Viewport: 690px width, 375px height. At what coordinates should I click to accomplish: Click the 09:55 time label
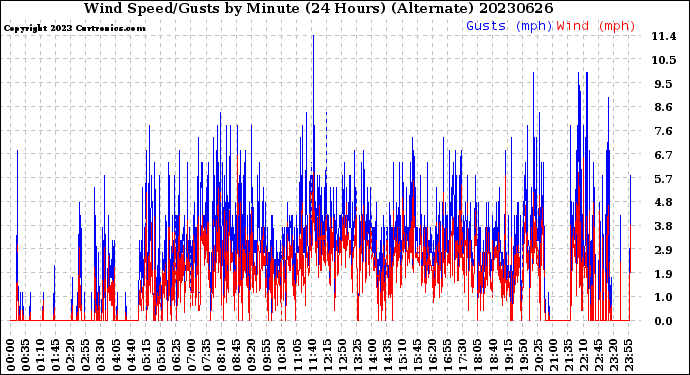(266, 355)
